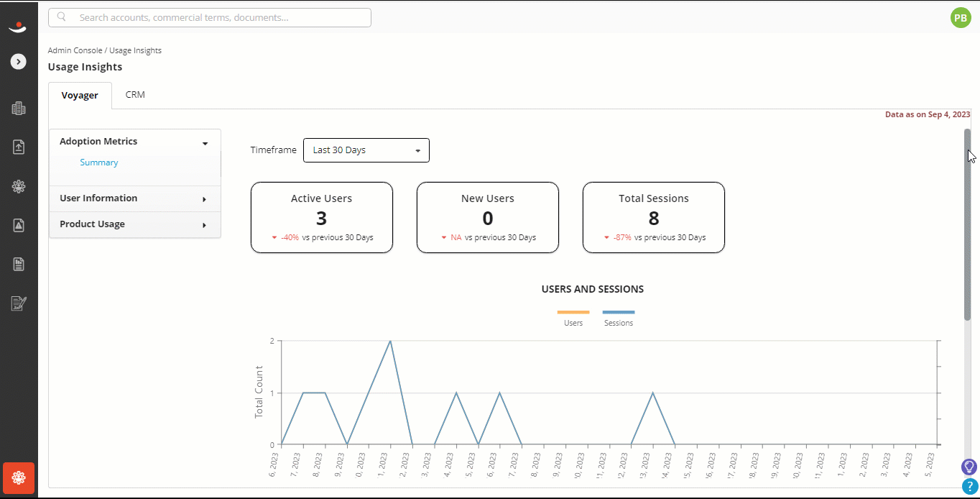Viewport: 980px width, 499px height.
Task: Click the Usage Insights page heading
Action: pyautogui.click(x=85, y=67)
